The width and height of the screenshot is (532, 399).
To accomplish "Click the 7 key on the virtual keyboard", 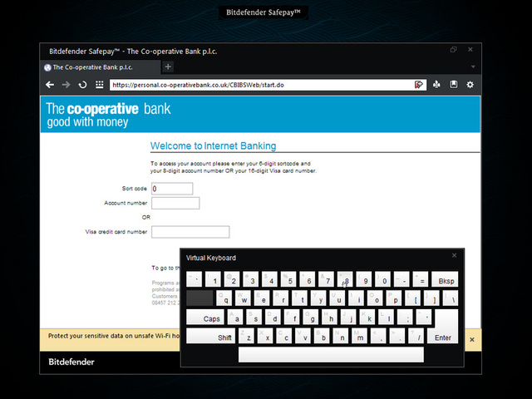I will click(326, 279).
